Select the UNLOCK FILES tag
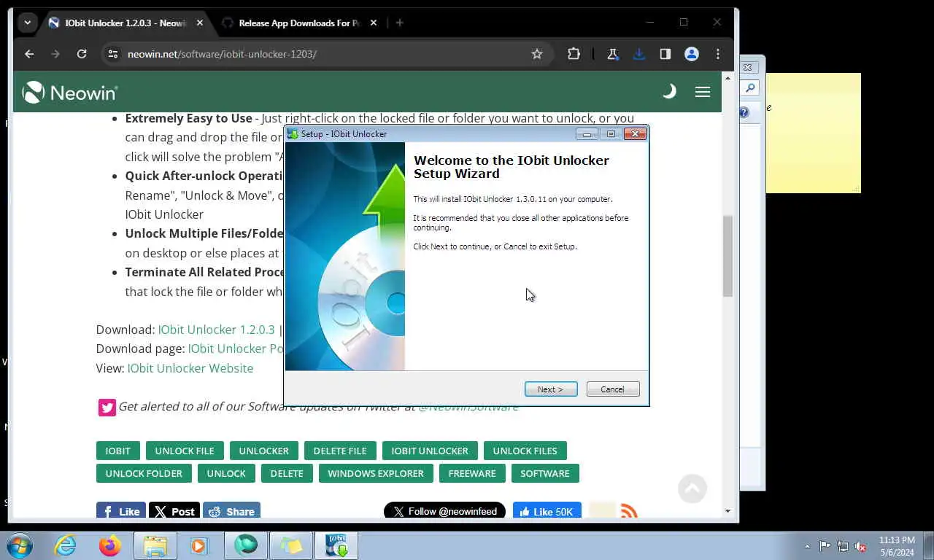Viewport: 934px width, 560px height. 525,451
